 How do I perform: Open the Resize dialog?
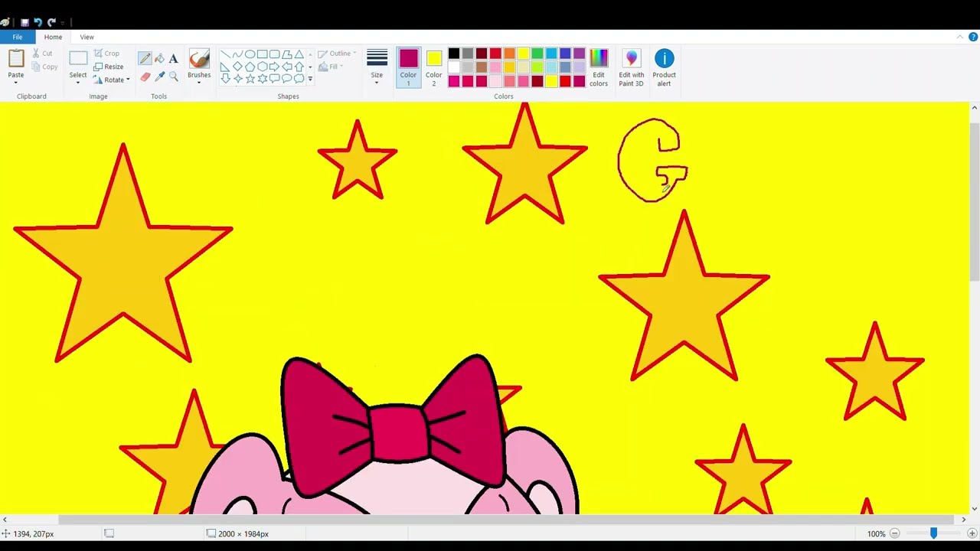108,67
